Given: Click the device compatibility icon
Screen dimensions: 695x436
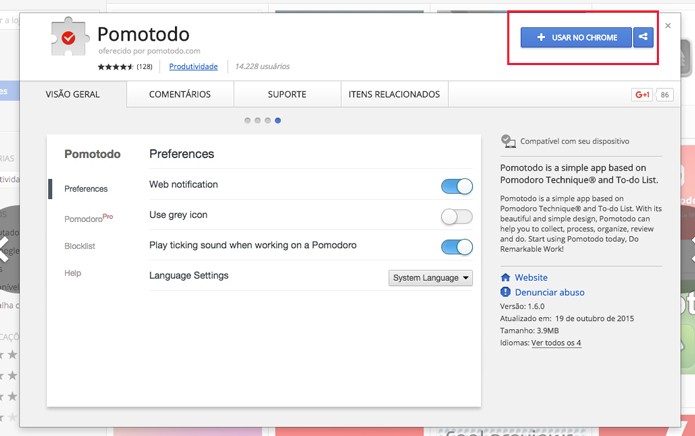Looking at the screenshot, I should [508, 141].
